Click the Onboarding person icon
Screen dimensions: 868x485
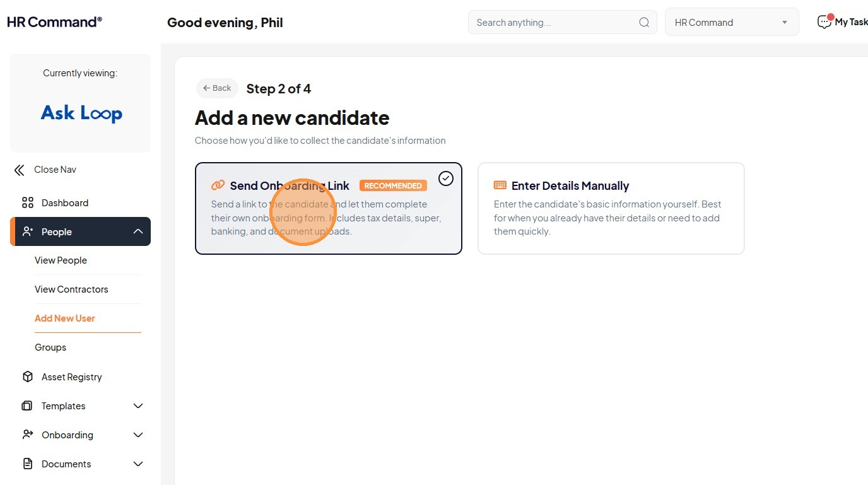point(28,435)
